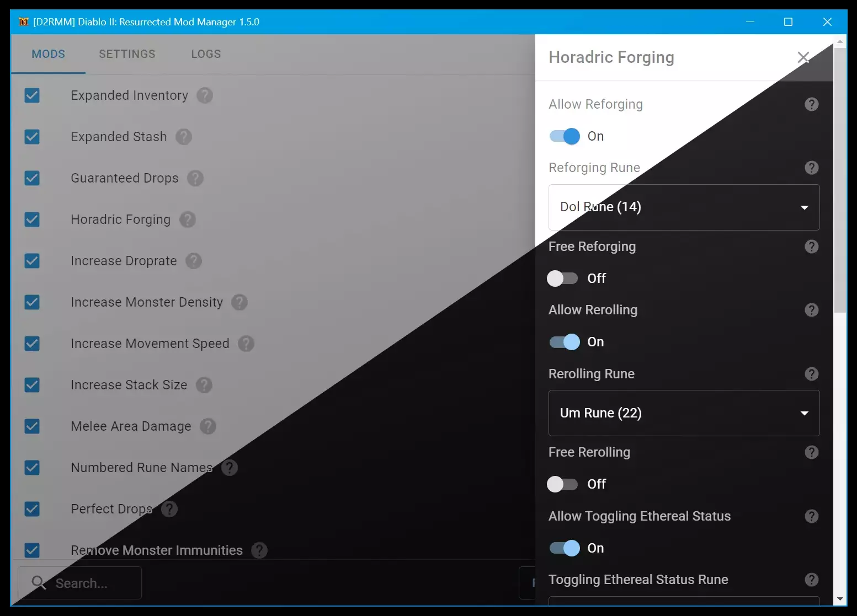
Task: Click the D2RMM app icon in title bar
Action: point(23,22)
